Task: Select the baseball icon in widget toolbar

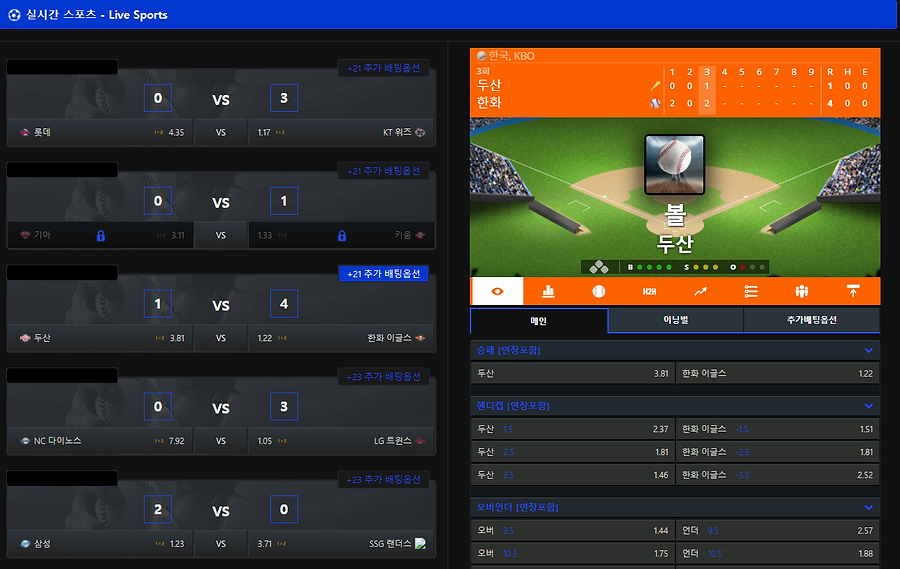Action: pyautogui.click(x=599, y=291)
